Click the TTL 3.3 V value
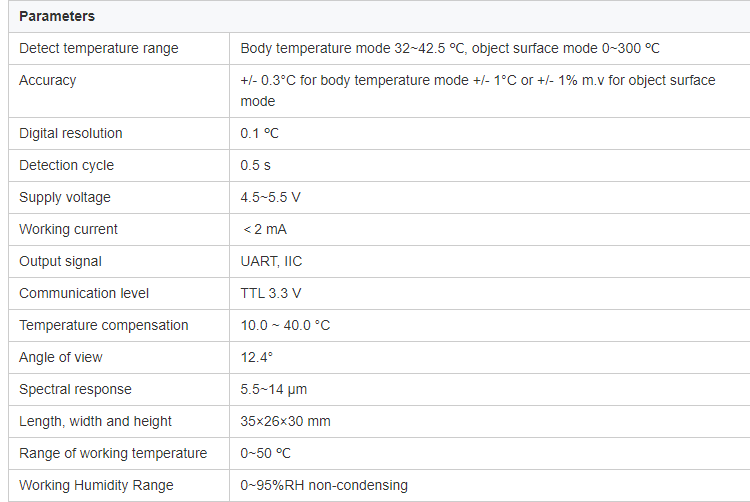 click(271, 294)
